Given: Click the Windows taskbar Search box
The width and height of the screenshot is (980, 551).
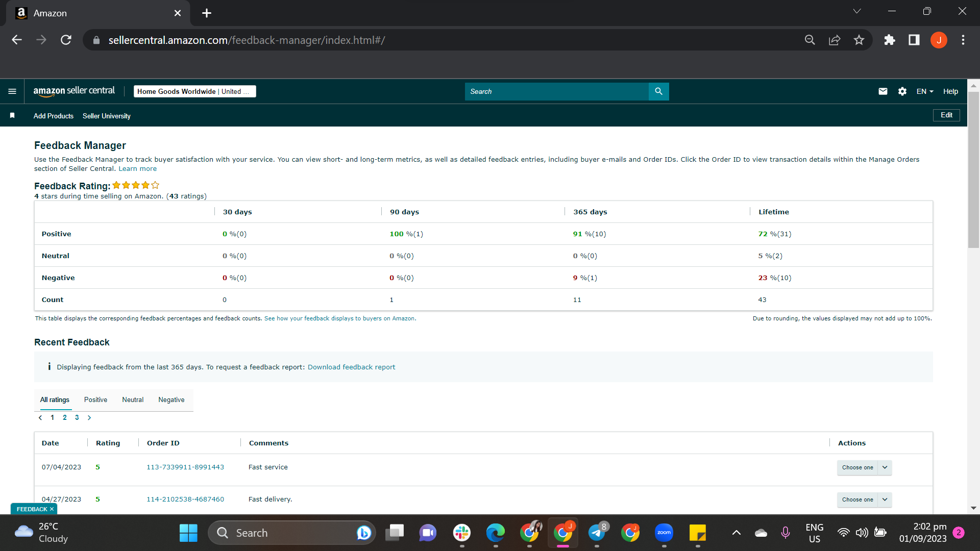Looking at the screenshot, I should 292,533.
